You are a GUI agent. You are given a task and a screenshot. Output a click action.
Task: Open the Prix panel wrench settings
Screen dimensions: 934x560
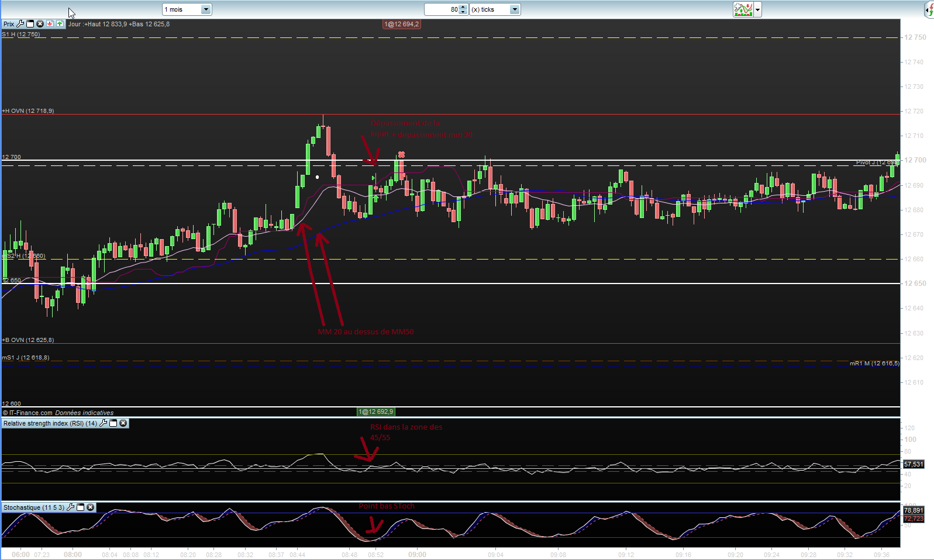pos(20,24)
